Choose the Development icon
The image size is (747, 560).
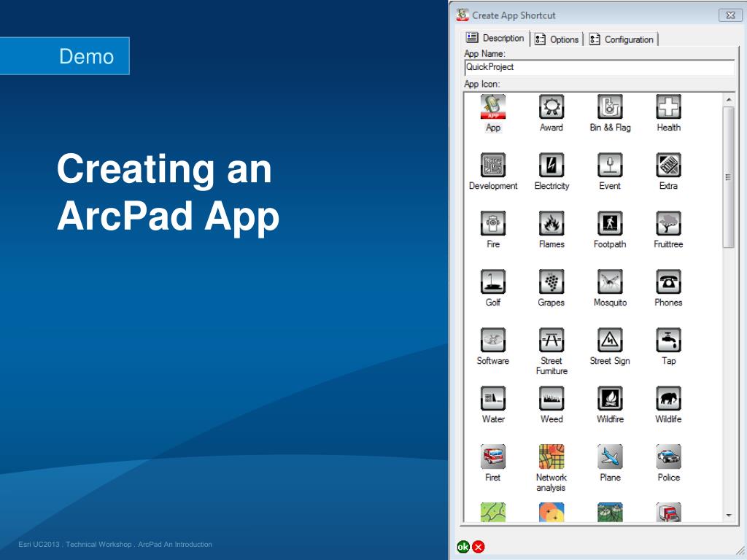(x=493, y=165)
